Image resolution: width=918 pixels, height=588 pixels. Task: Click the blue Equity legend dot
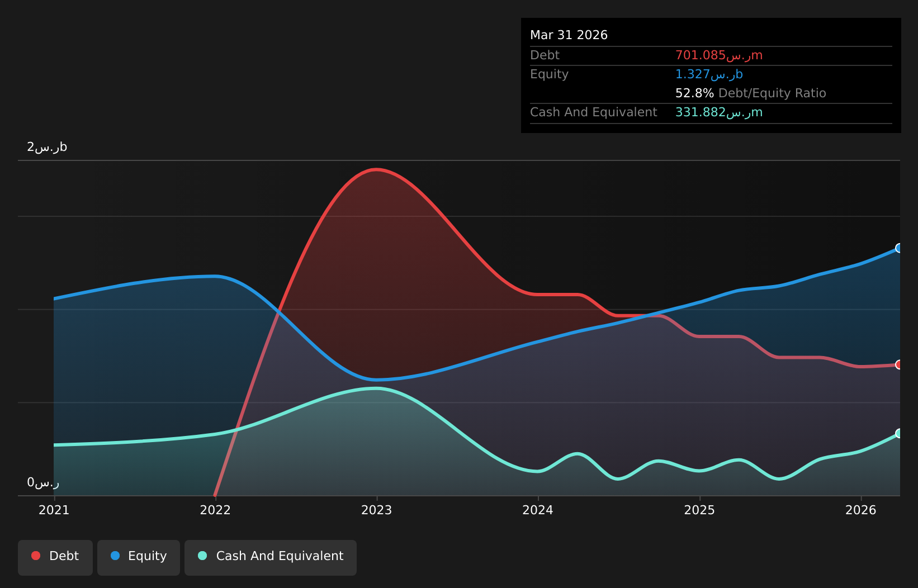[x=115, y=556]
